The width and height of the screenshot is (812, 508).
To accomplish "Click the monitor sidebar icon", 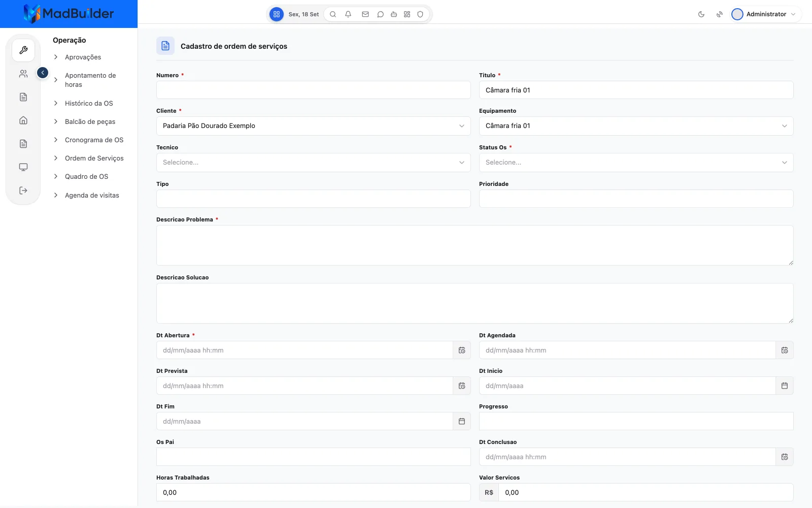I will [x=23, y=167].
